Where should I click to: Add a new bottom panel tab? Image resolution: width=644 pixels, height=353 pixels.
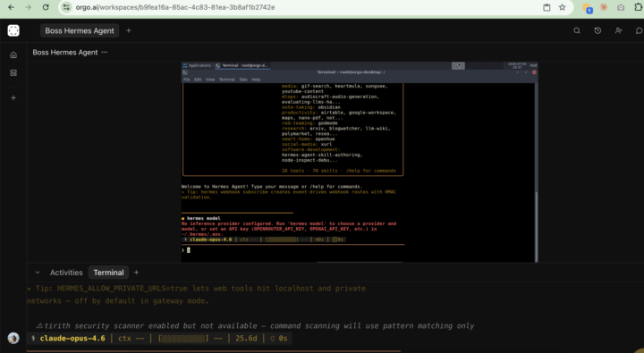(136, 273)
